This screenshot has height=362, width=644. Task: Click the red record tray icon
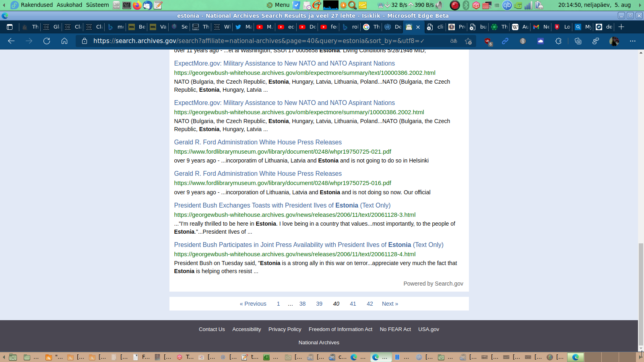(x=455, y=5)
